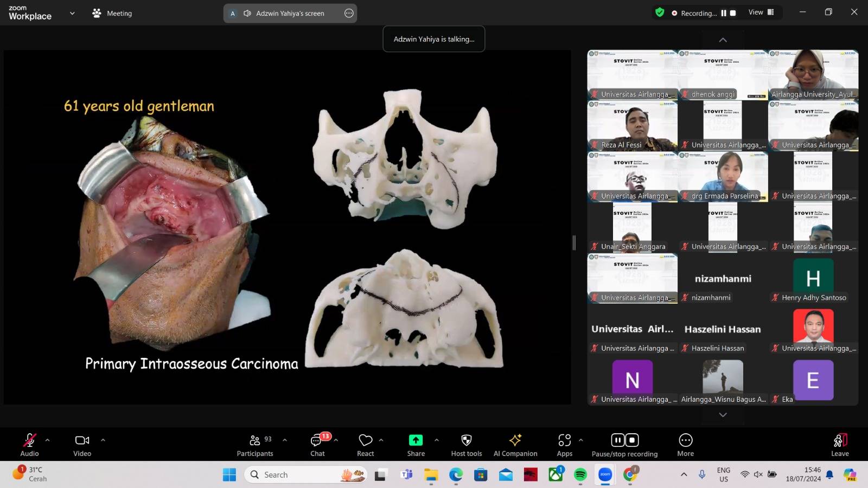This screenshot has width=868, height=488.
Task: Open Windows Start menu
Action: pyautogui.click(x=229, y=475)
